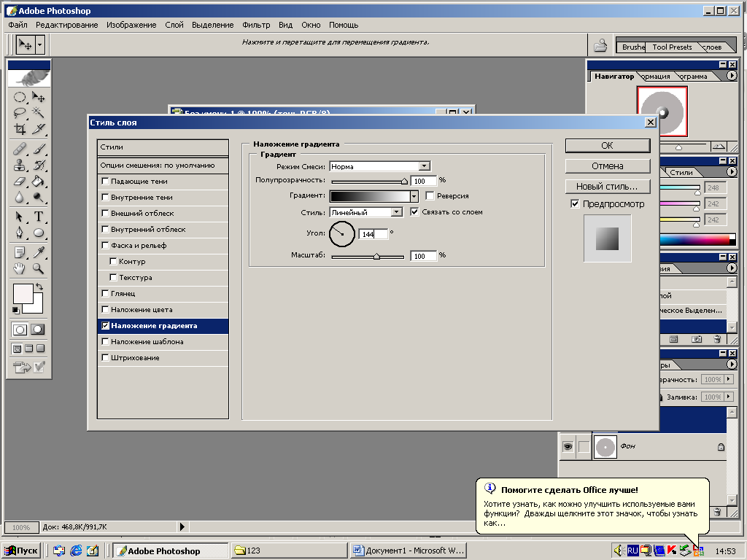Image resolution: width=747 pixels, height=560 pixels.
Task: Enable Падающие тени checkbox
Action: (x=105, y=181)
